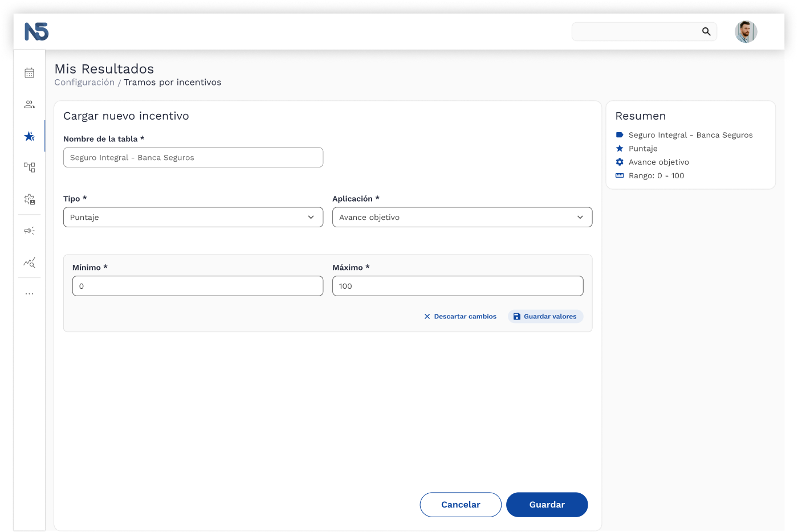The width and height of the screenshot is (798, 532).
Task: Click the floppy disk save icon
Action: coord(517,316)
